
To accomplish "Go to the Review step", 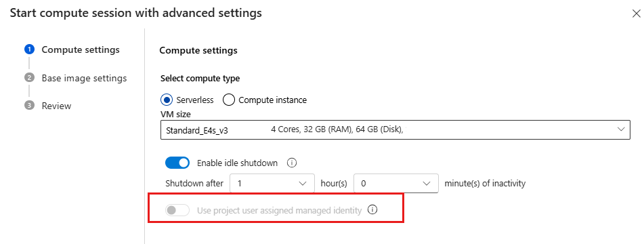I will tap(56, 106).
